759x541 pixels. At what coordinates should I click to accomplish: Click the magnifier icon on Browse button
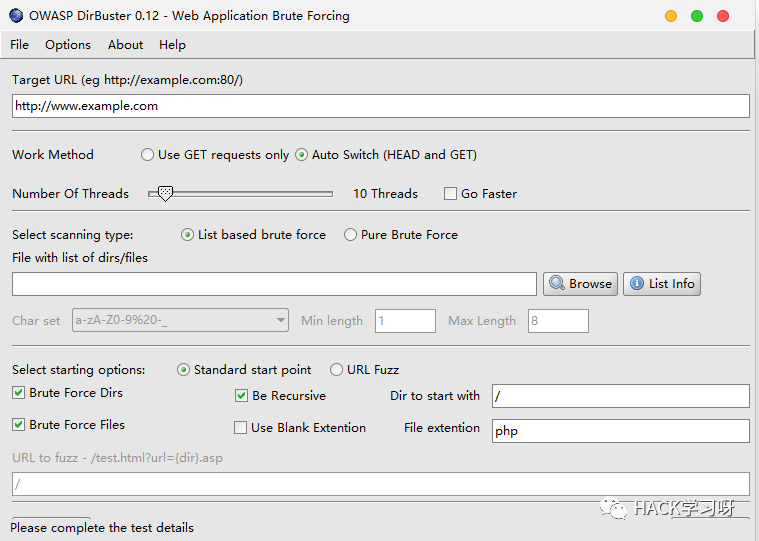[557, 283]
